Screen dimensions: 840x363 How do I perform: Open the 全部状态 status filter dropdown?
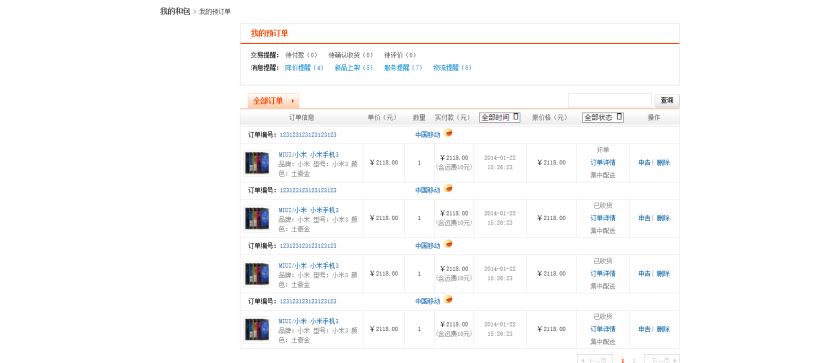pos(603,117)
